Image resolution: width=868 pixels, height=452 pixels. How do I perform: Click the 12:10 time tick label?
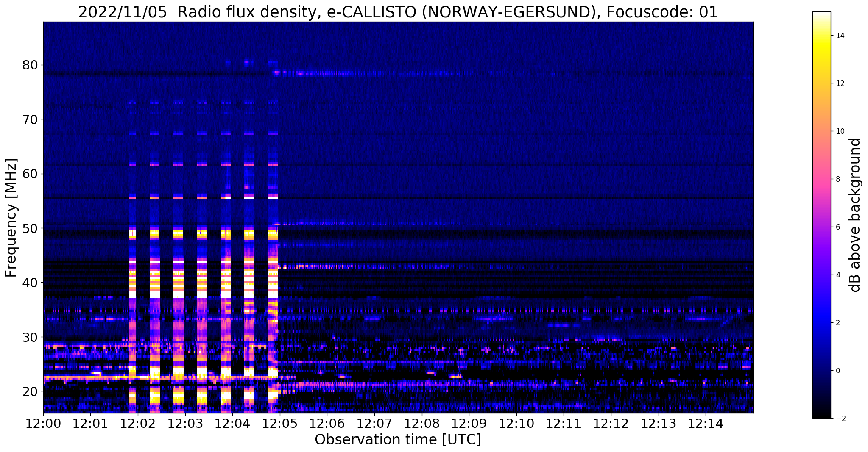click(x=516, y=424)
